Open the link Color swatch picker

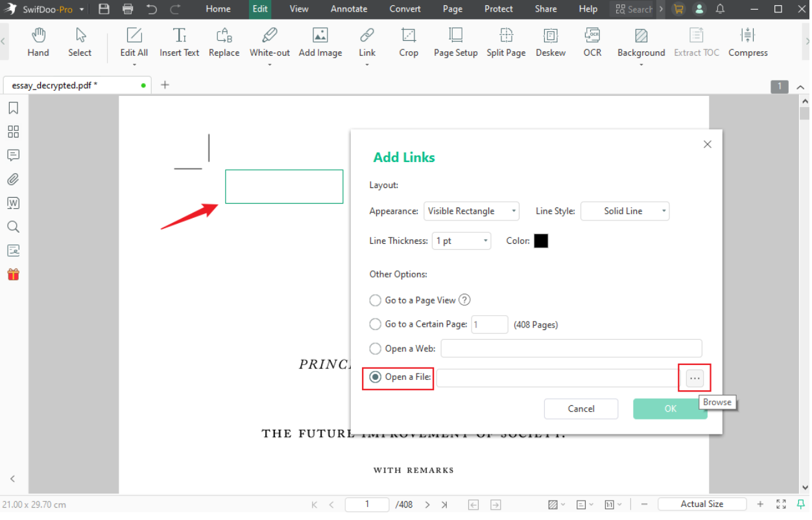click(541, 241)
